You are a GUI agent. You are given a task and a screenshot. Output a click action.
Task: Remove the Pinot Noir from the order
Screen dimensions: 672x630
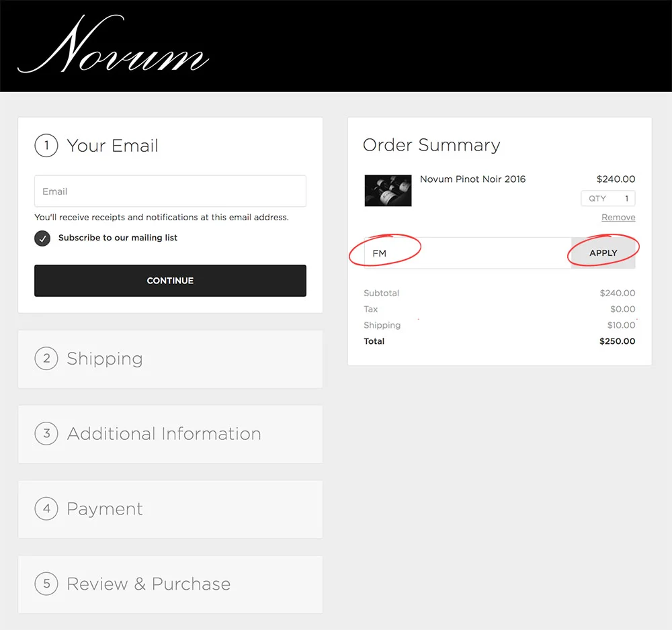click(x=618, y=217)
